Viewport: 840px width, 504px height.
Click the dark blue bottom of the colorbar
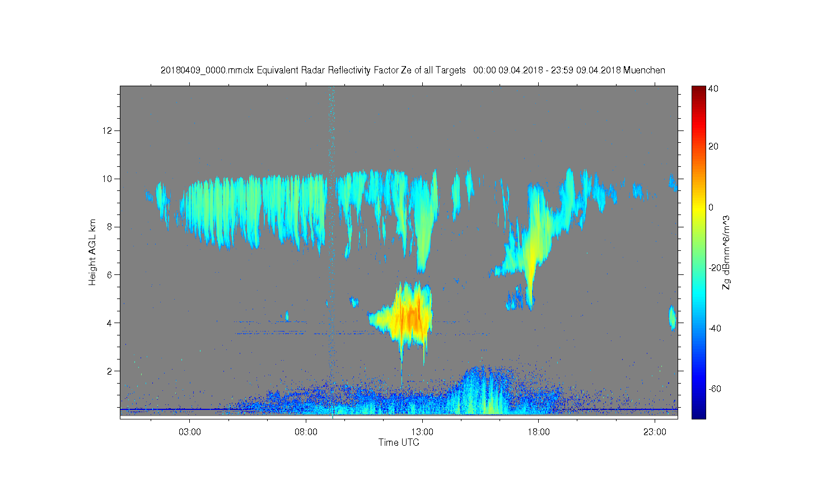[698, 414]
